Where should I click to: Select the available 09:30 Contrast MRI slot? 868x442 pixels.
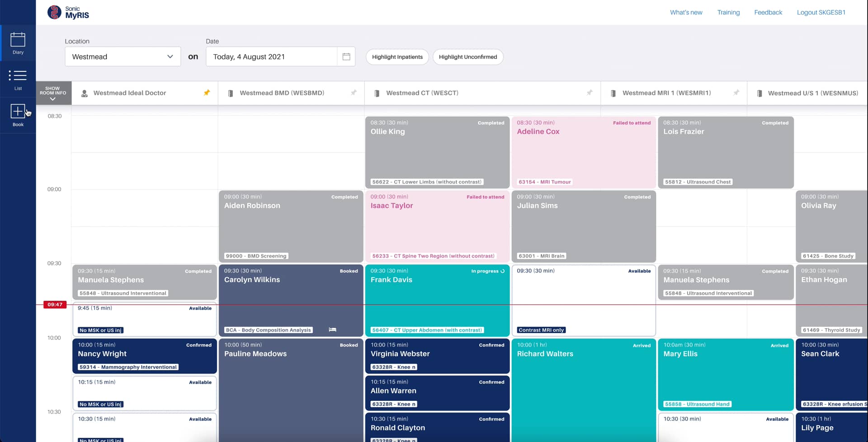[x=584, y=301]
